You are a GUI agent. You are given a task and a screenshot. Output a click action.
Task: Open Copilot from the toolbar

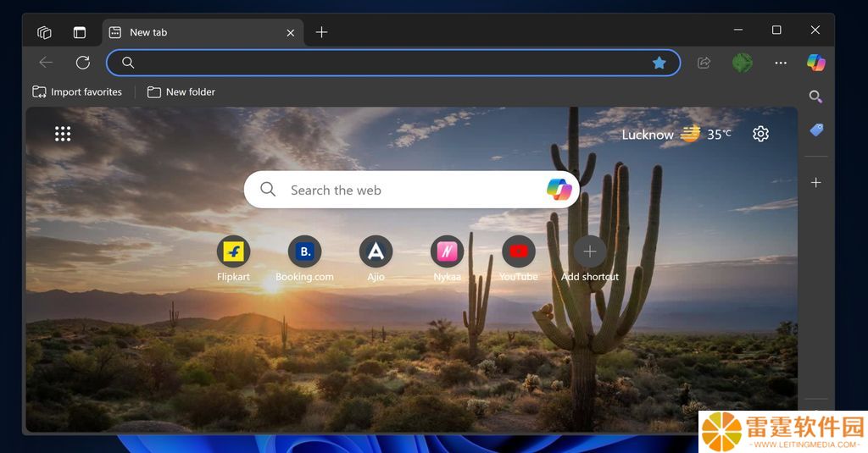click(x=816, y=63)
